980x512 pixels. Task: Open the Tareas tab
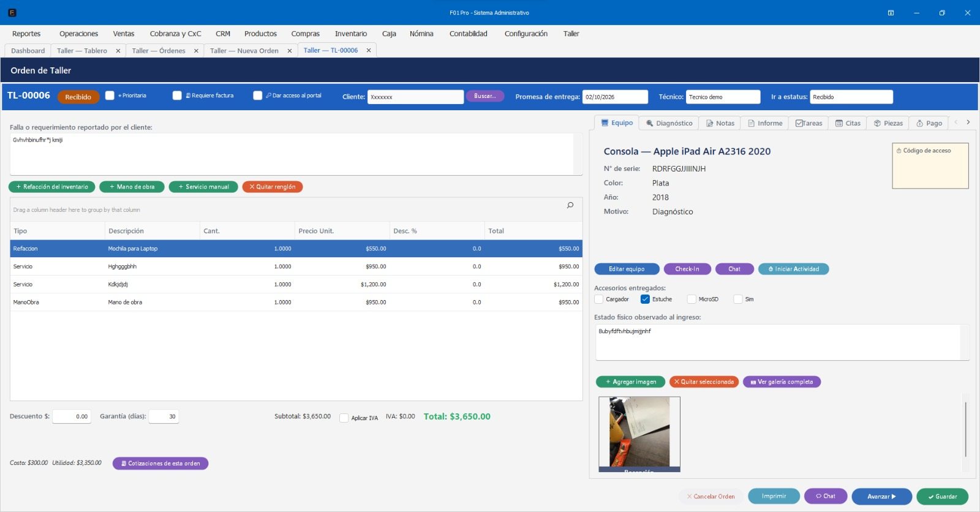[x=809, y=123]
